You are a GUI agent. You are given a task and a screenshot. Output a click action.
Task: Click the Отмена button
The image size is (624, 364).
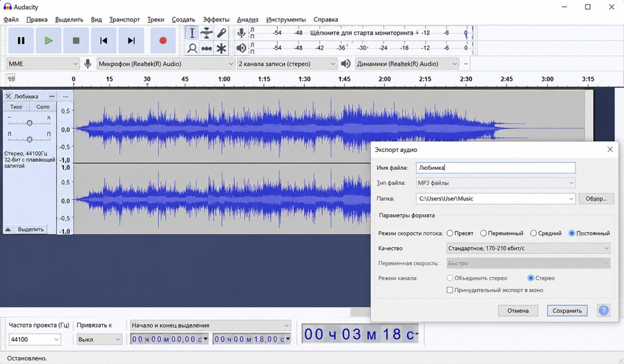[518, 311]
